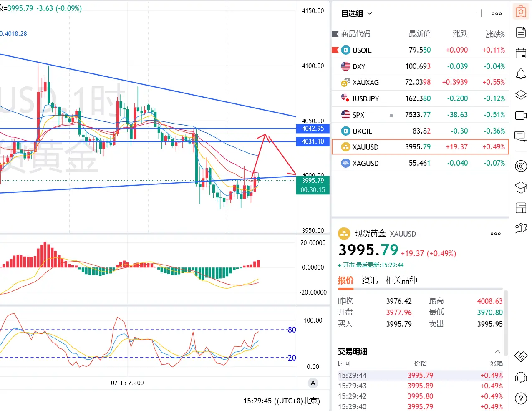This screenshot has height=411, width=532.
Task: Click the 开盘 value 3977.96
Action: [399, 312]
